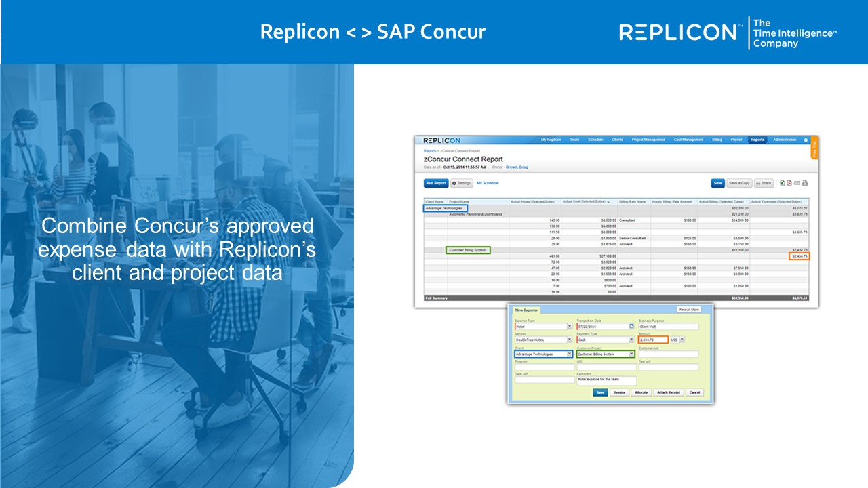Open the Cost Management menu
Image resolution: width=868 pixels, height=488 pixels.
[688, 140]
